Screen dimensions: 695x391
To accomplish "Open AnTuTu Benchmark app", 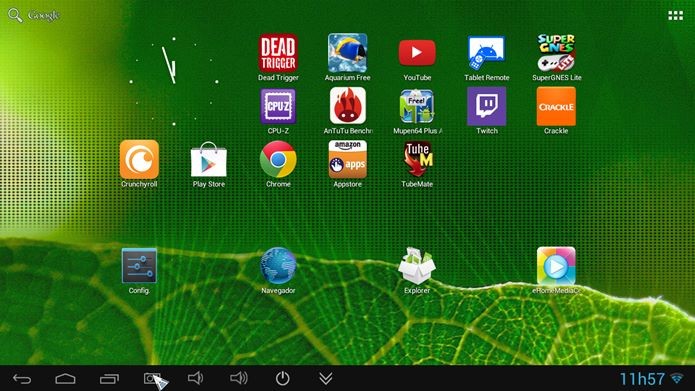I will pos(348,106).
